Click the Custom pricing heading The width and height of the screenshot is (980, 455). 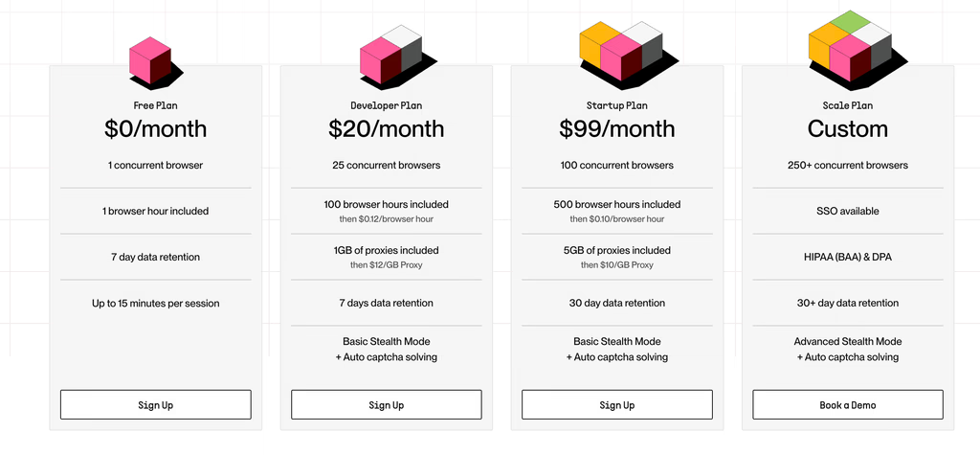[x=848, y=129]
